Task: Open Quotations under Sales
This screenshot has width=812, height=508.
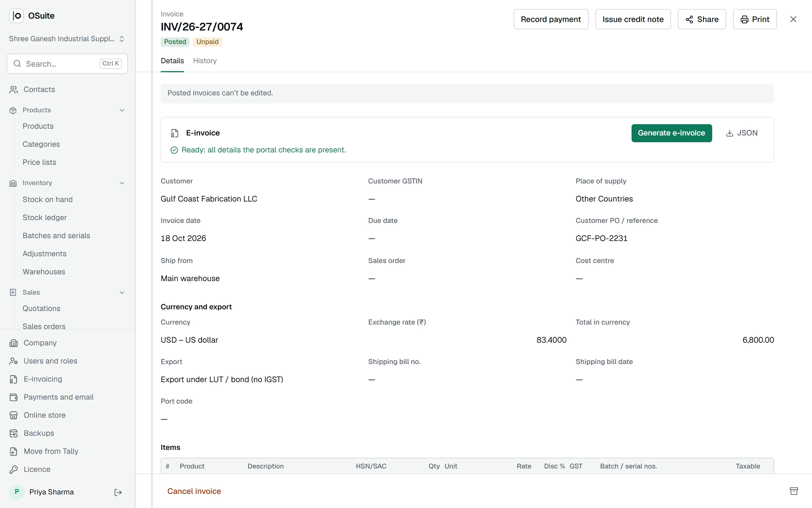Action: 41,309
